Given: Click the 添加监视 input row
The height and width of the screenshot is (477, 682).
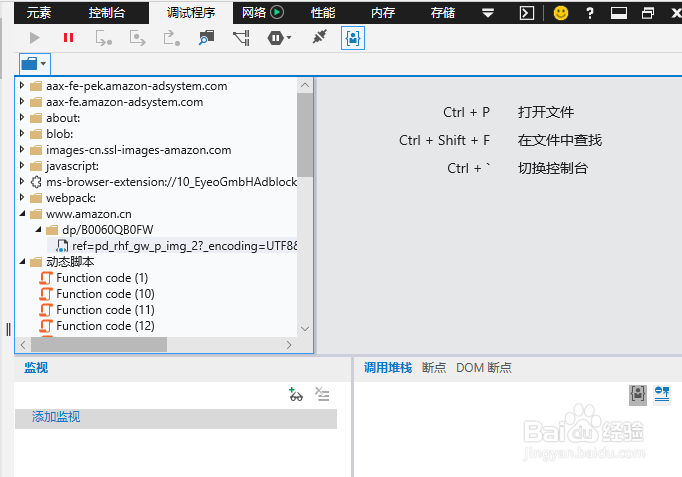Looking at the screenshot, I should tap(176, 418).
